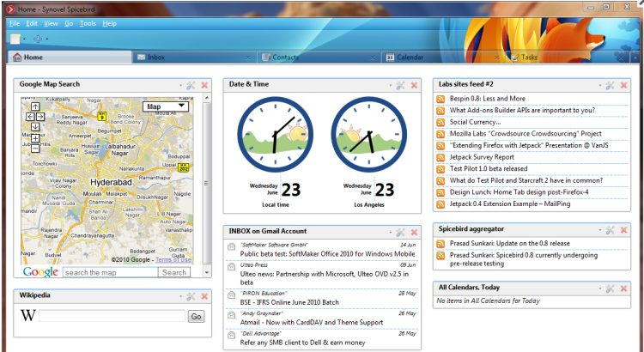
Task: Open the Tools menu
Action: (x=88, y=24)
